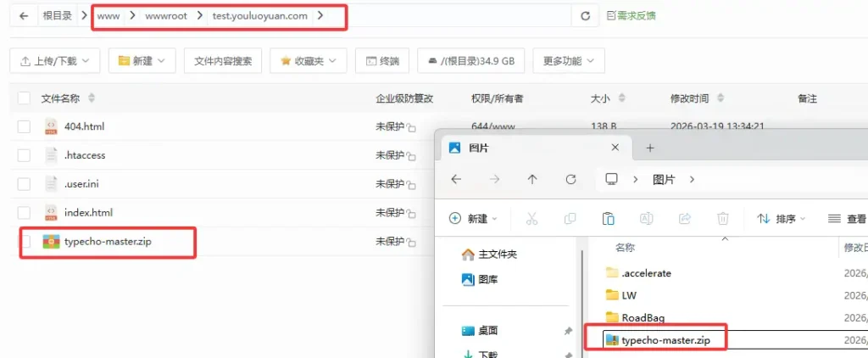Expand the chevron after test.youluoyuan.com

tap(320, 16)
